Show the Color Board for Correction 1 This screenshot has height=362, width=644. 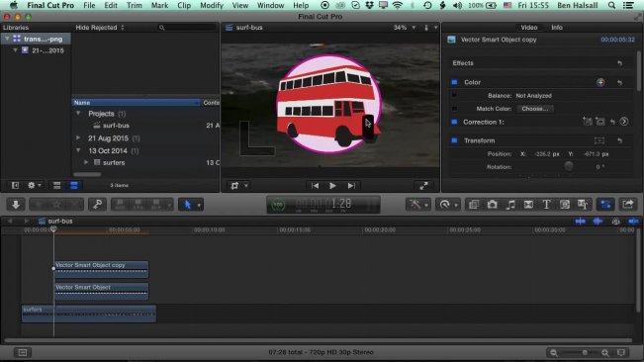click(624, 122)
